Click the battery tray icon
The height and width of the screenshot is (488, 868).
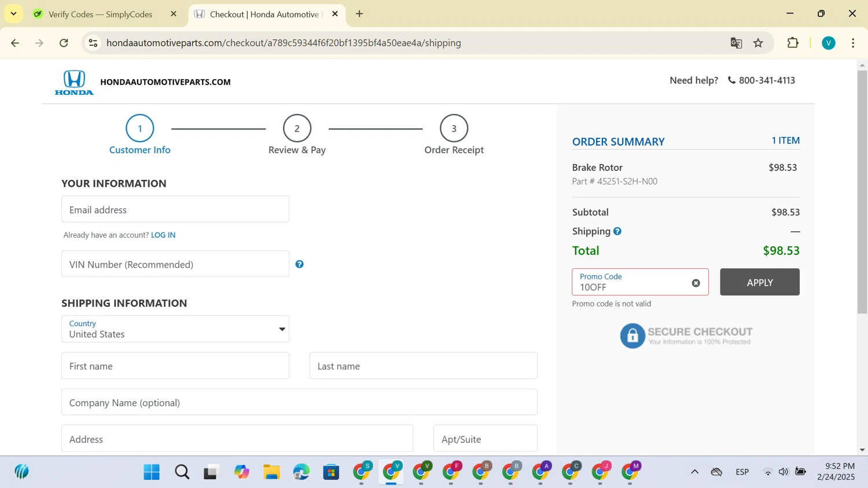(801, 472)
